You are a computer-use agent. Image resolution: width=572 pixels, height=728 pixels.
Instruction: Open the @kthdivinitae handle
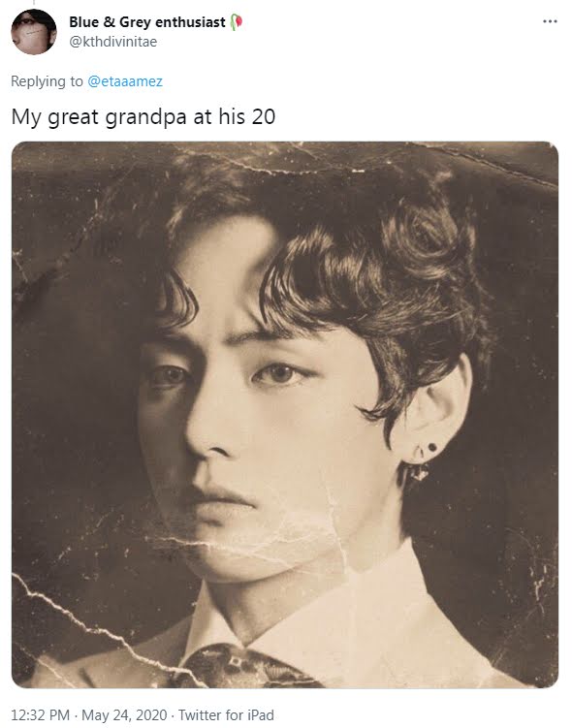click(x=113, y=42)
